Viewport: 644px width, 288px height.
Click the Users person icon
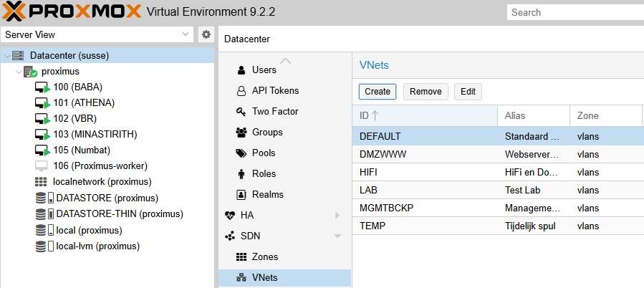coord(241,70)
